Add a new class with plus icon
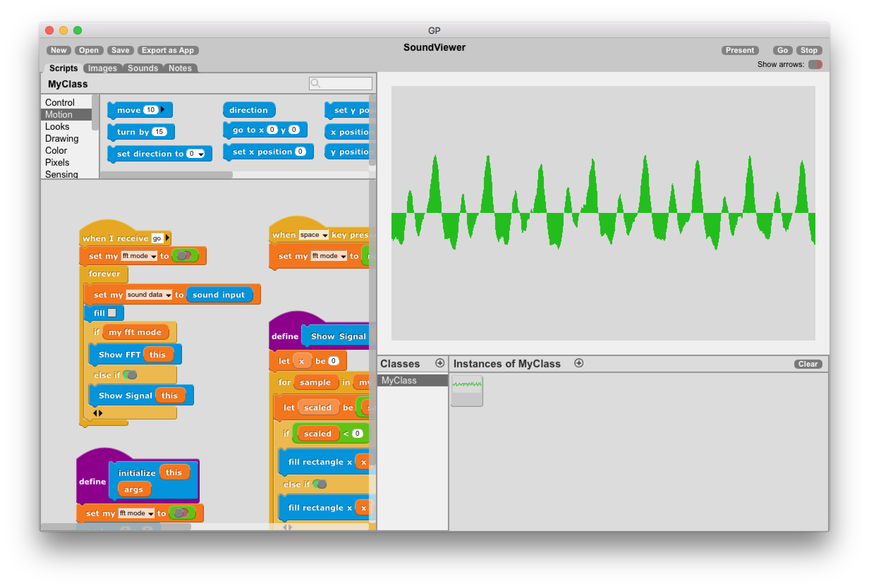 [x=440, y=363]
